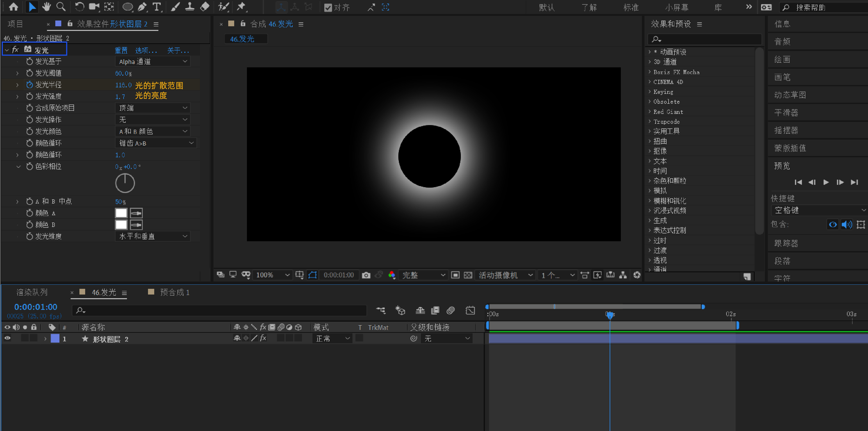868x431 pixels.
Task: Take a snapshot with camera icon
Action: (x=366, y=275)
